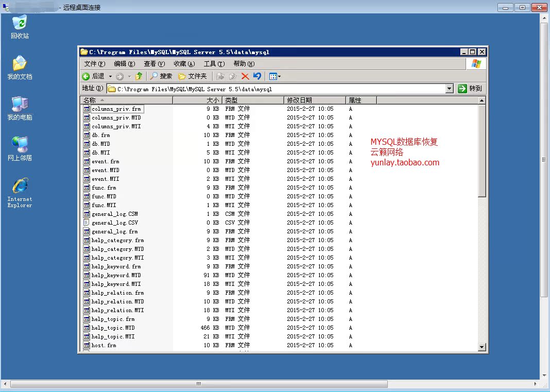
Task: Select the file event.MYD
Action: 105,170
